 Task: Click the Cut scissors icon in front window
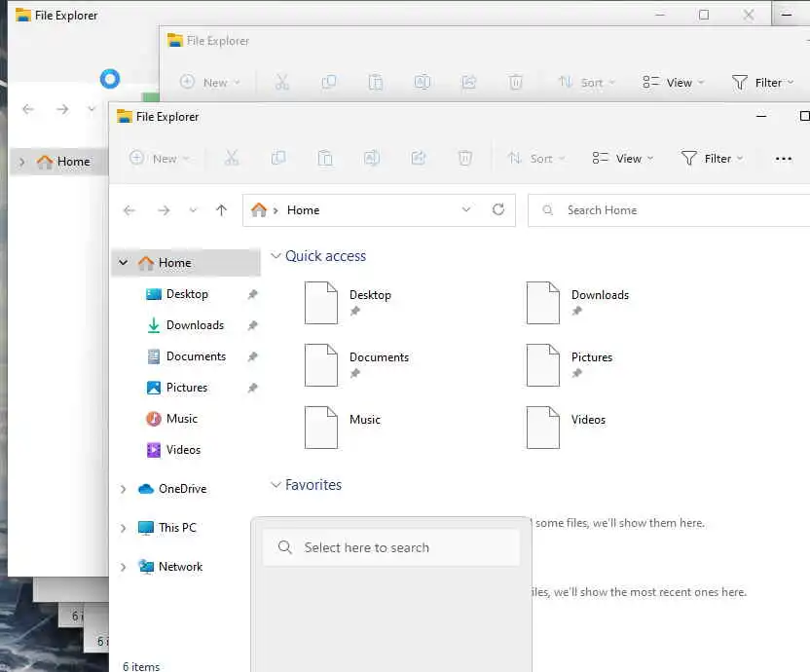pyautogui.click(x=232, y=158)
